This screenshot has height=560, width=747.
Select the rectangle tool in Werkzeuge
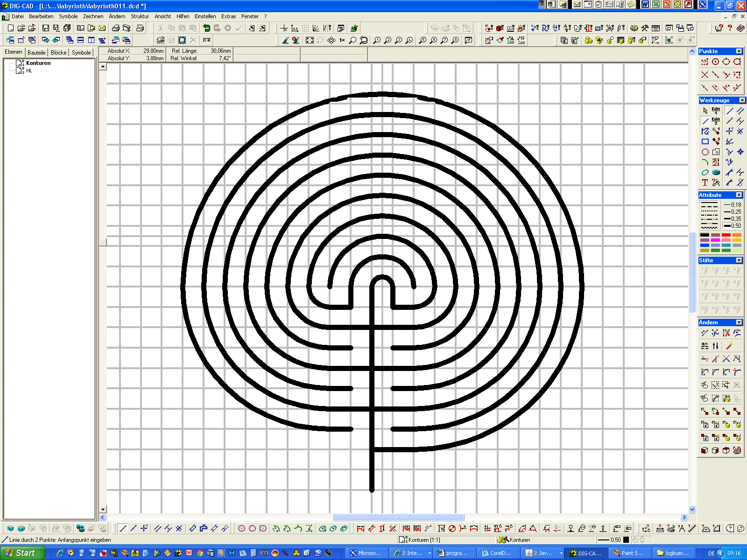705,141
